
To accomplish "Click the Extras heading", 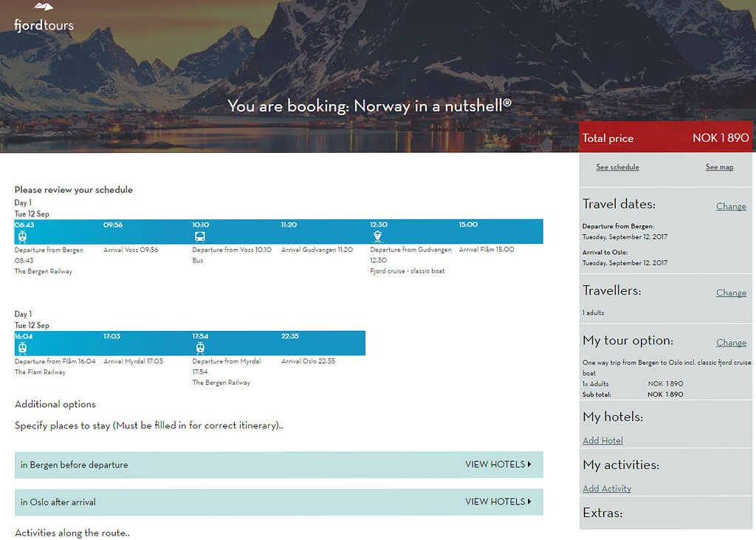I will click(x=602, y=513).
